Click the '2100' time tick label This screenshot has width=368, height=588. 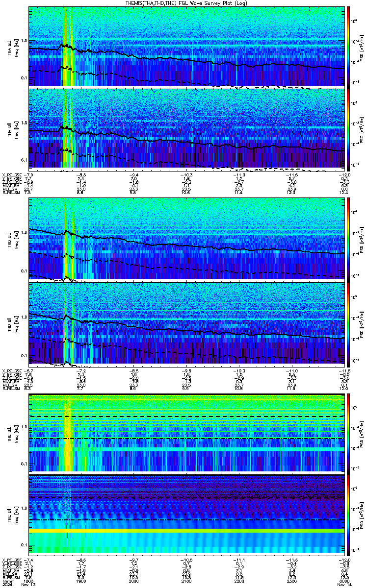(186, 581)
